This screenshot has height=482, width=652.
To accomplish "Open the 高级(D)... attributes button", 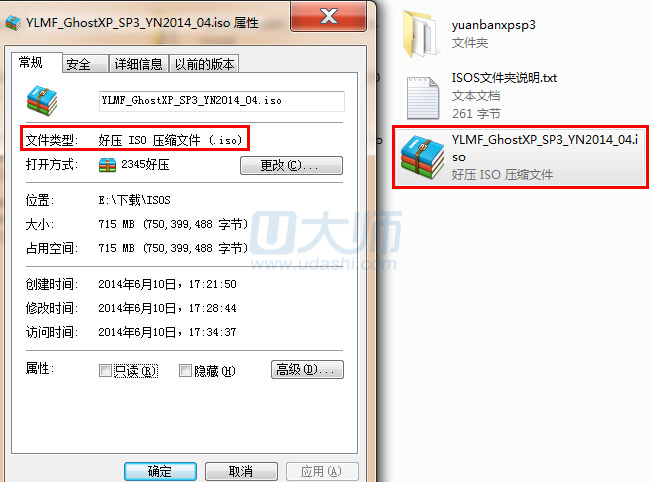I will (x=307, y=369).
